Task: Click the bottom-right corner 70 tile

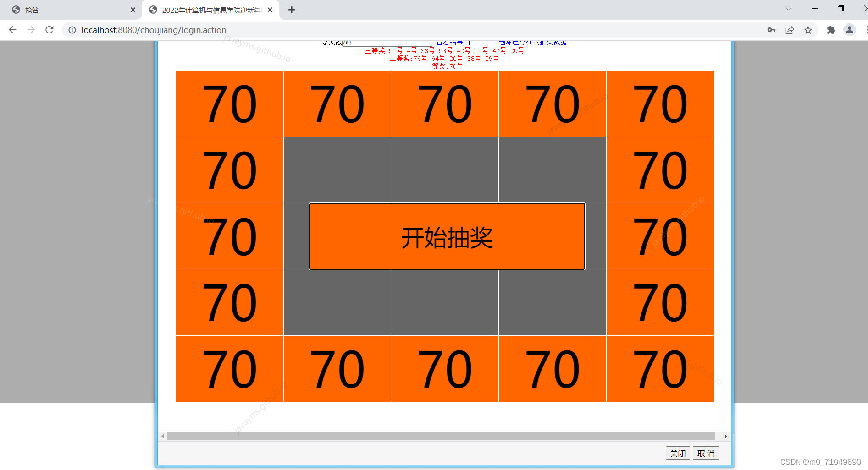Action: [x=660, y=369]
